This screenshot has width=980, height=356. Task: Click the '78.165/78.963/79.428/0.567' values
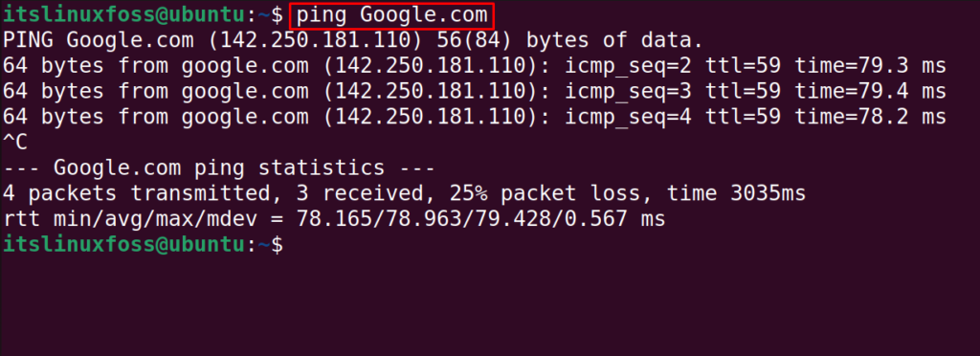pos(462,220)
